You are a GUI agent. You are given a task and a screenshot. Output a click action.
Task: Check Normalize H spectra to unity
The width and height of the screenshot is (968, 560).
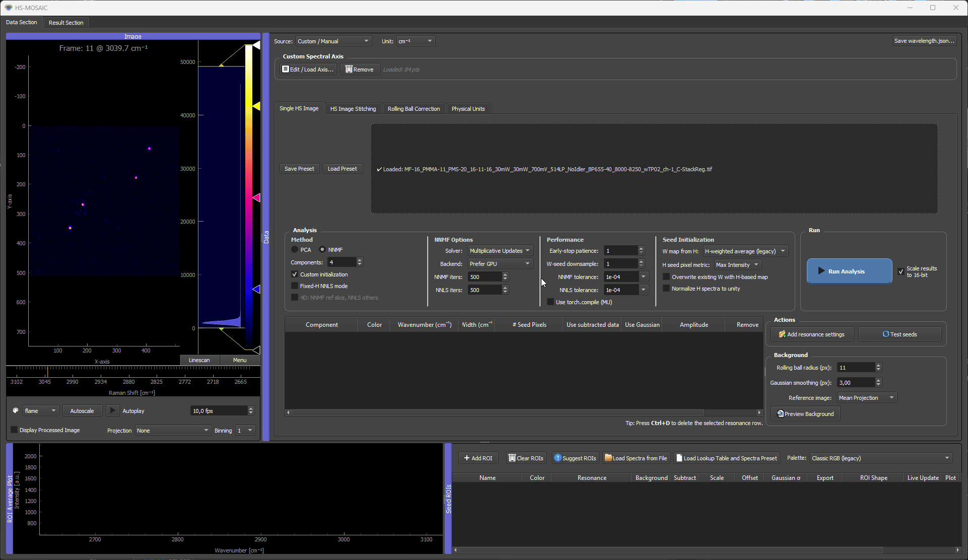pyautogui.click(x=666, y=289)
